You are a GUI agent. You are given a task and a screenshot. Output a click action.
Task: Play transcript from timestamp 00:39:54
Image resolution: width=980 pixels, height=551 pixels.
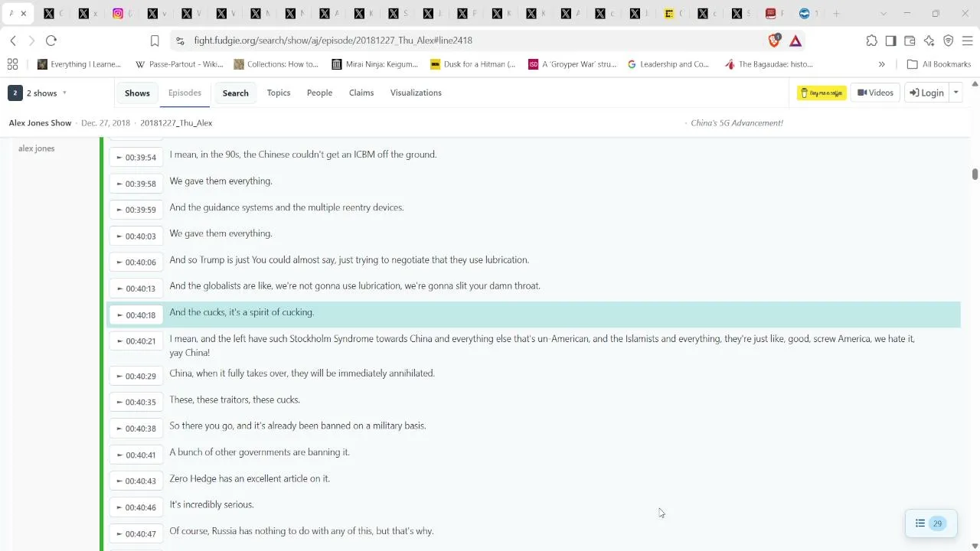pyautogui.click(x=136, y=158)
